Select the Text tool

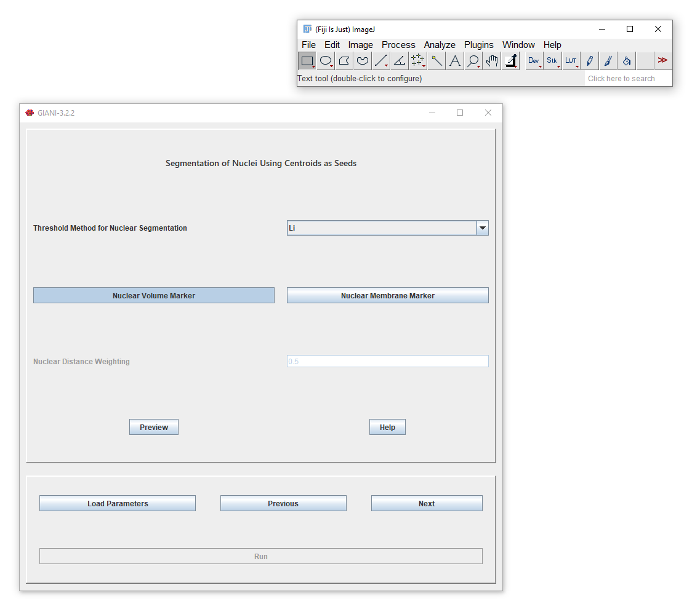[455, 61]
